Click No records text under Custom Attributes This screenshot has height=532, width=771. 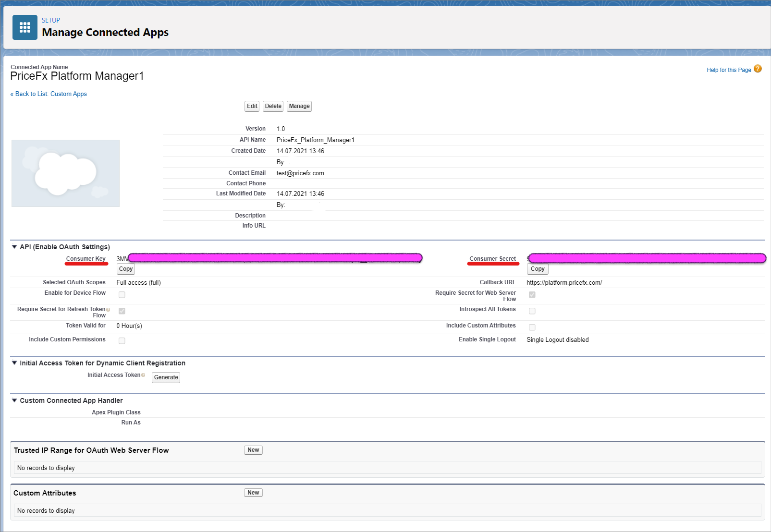click(46, 511)
